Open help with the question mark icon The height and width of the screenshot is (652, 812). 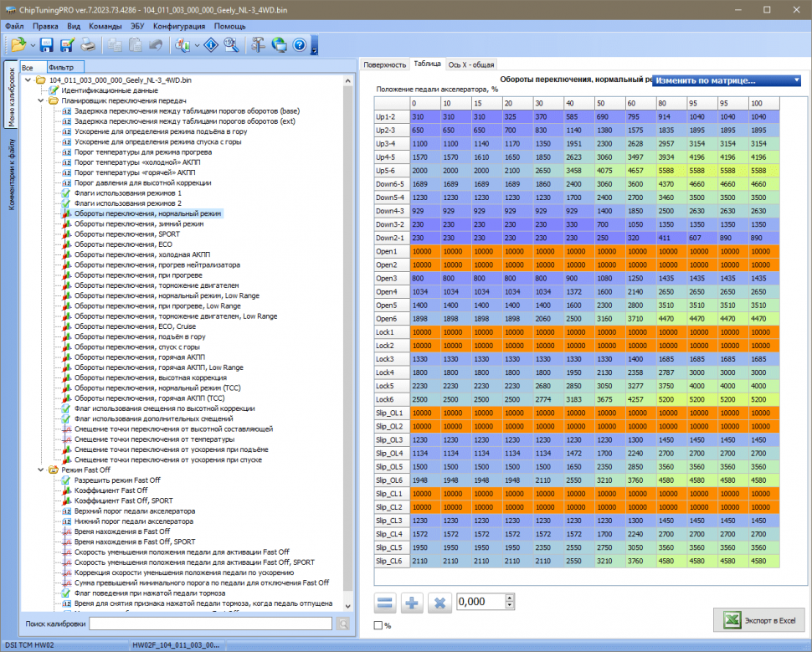point(299,45)
